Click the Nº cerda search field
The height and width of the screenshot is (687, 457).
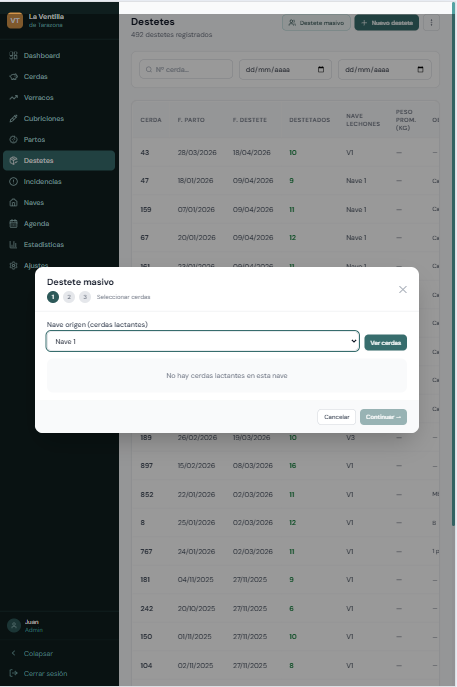coord(186,69)
